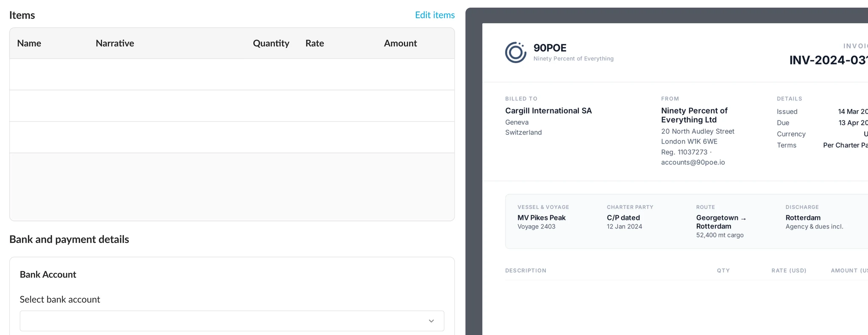The width and height of the screenshot is (868, 335).
Task: Click the 90POE company name in invoice header
Action: 550,48
